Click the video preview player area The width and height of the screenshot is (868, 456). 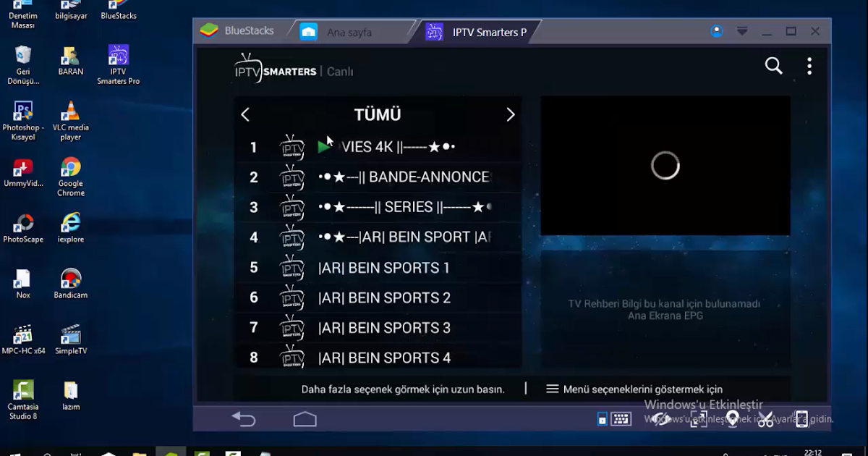tap(665, 166)
